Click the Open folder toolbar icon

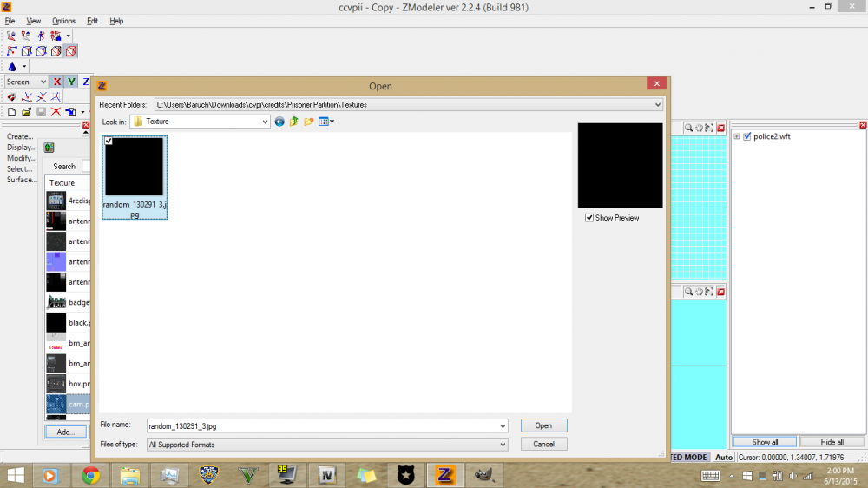click(26, 112)
